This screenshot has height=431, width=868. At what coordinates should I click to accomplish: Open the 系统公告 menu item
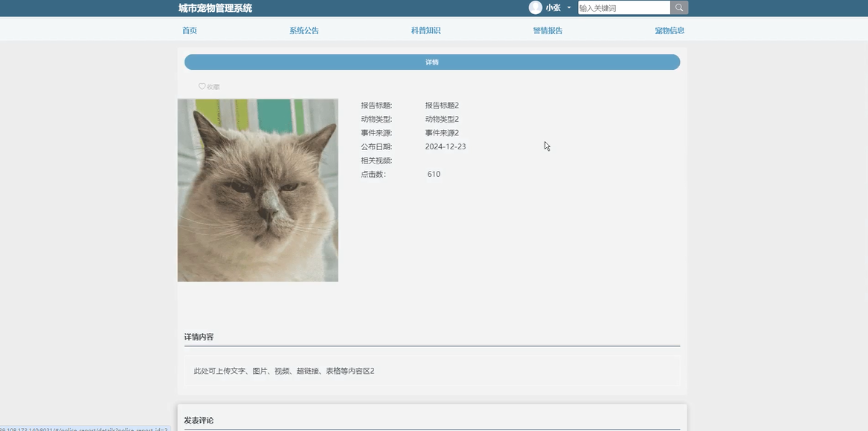304,30
